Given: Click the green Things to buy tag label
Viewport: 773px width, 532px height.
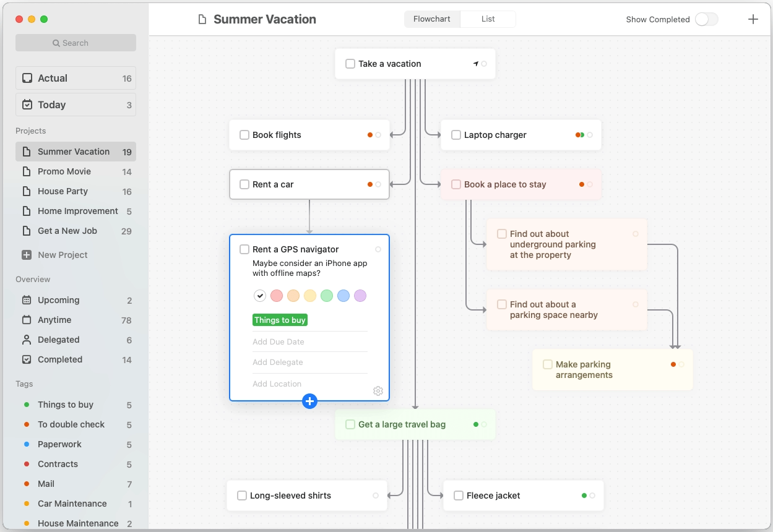Looking at the screenshot, I should [x=280, y=320].
